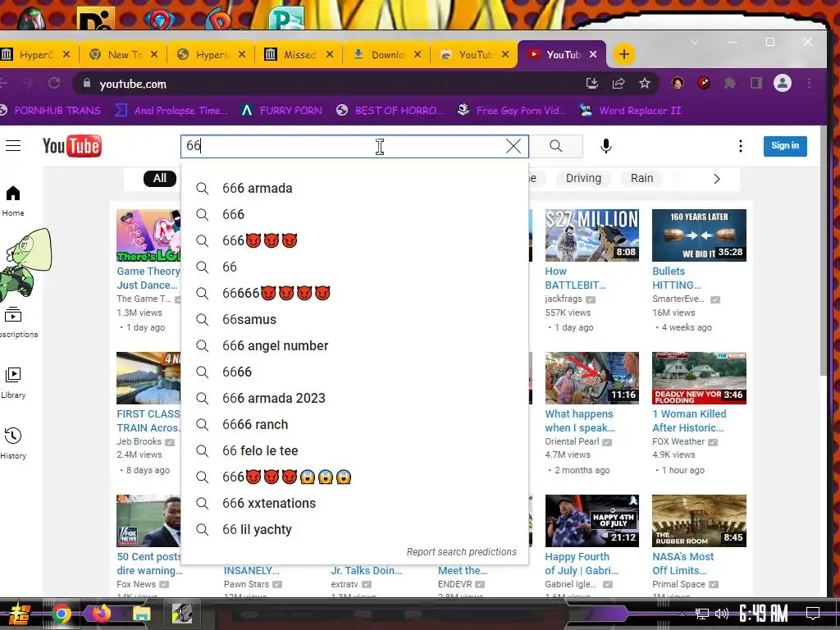The height and width of the screenshot is (630, 840).
Task: Click the install app icon in address bar
Action: [591, 83]
